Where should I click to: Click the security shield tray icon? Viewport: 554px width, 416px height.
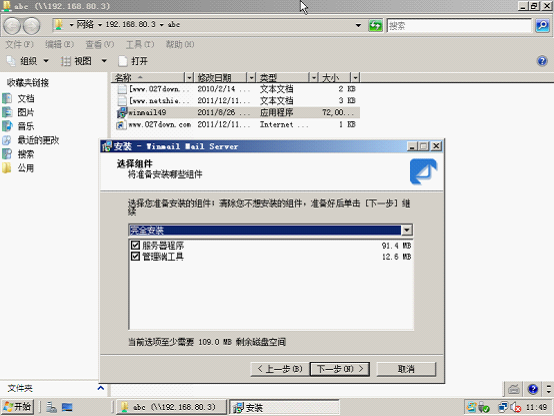coord(484,408)
